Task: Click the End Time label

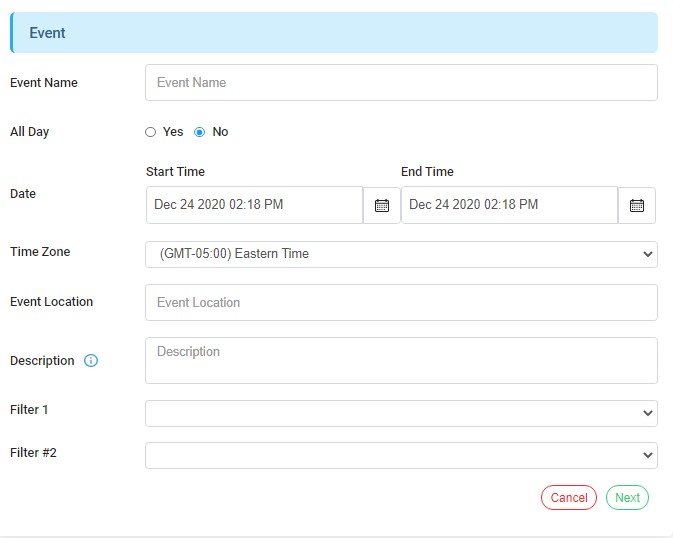Action: coord(427,171)
